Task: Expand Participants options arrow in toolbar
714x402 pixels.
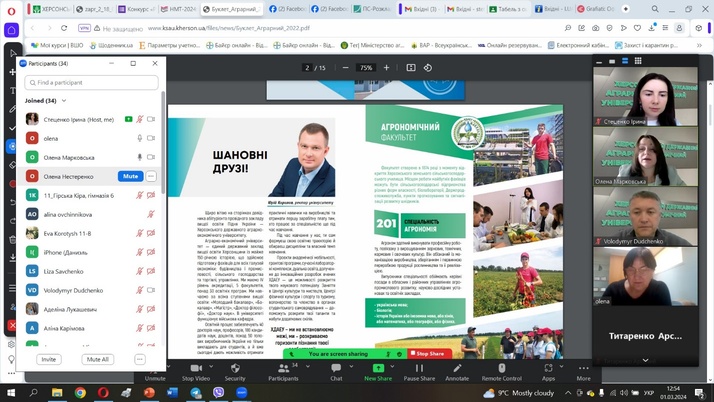Action: tap(308, 366)
